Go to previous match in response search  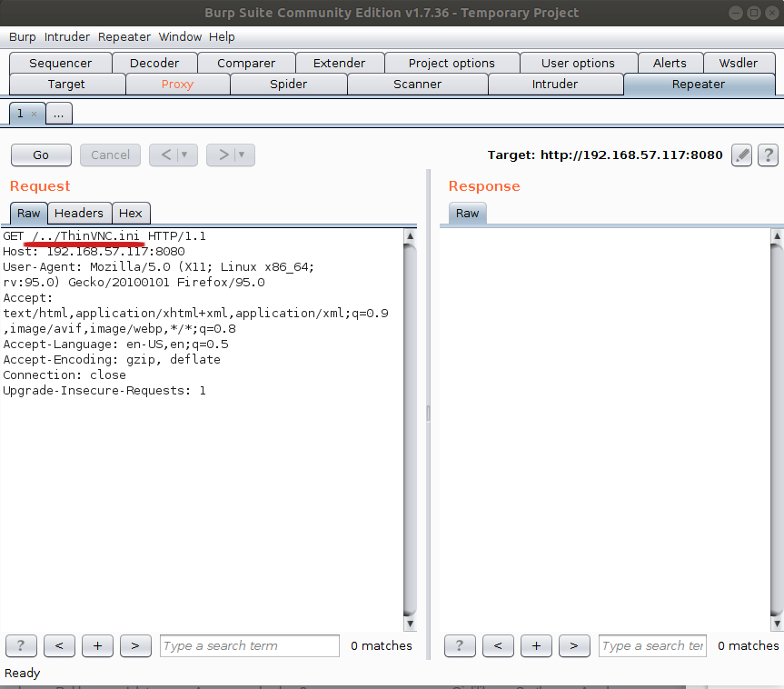498,646
